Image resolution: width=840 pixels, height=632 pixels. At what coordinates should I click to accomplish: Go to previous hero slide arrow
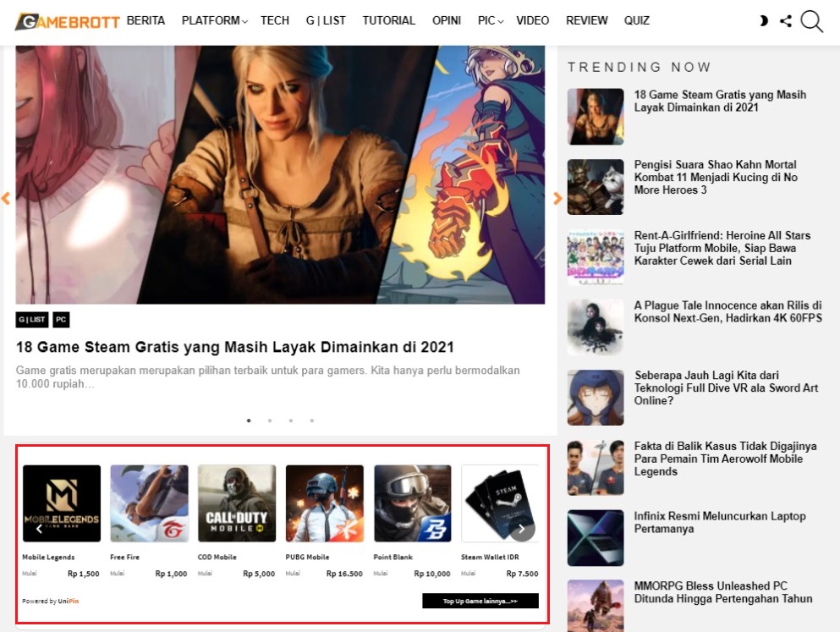(x=6, y=199)
